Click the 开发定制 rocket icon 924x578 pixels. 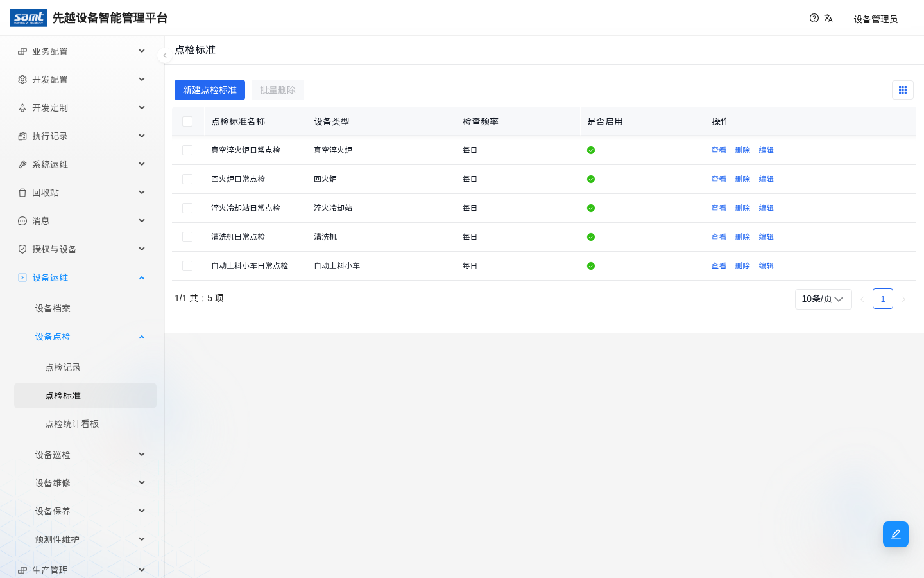22,108
